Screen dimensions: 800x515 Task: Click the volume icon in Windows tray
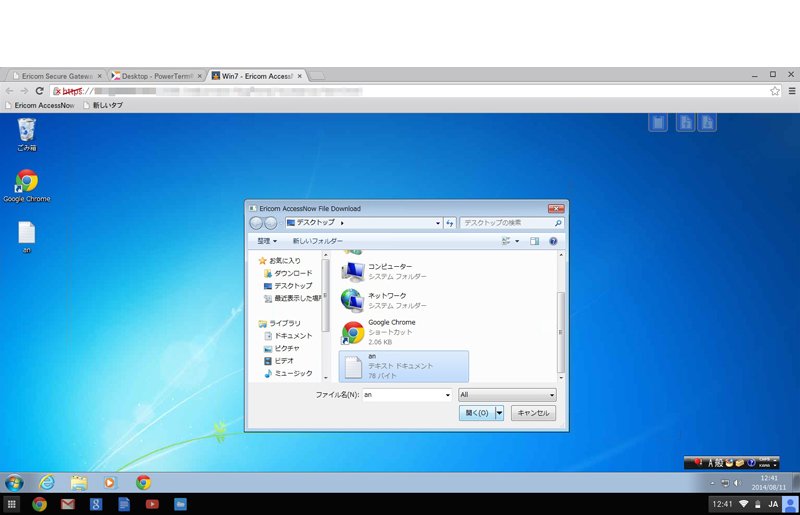pyautogui.click(x=737, y=483)
